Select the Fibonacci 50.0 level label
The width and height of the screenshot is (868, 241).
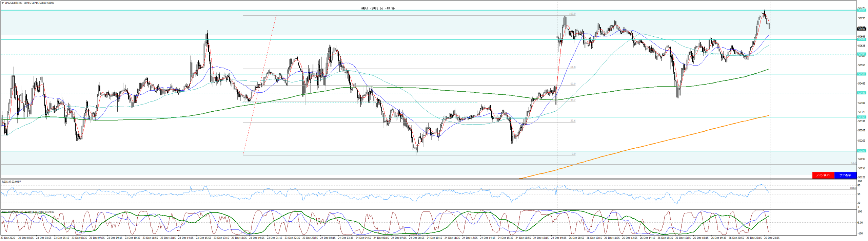pyautogui.click(x=573, y=84)
